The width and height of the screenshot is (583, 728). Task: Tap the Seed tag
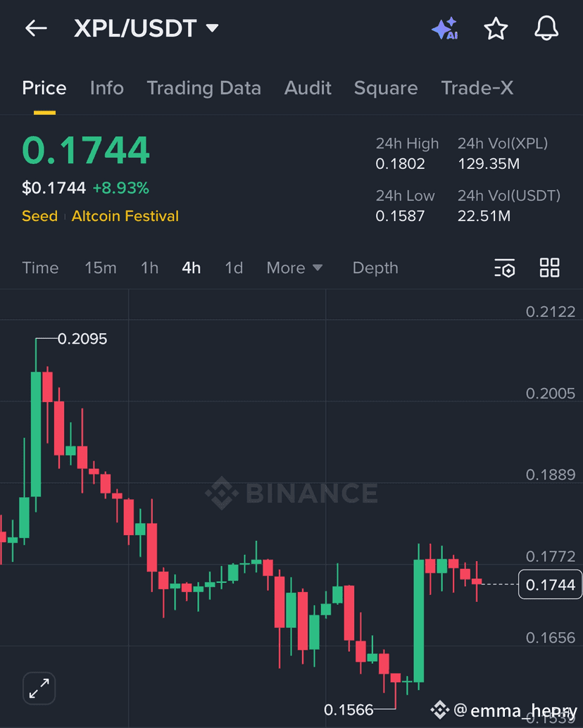[40, 216]
